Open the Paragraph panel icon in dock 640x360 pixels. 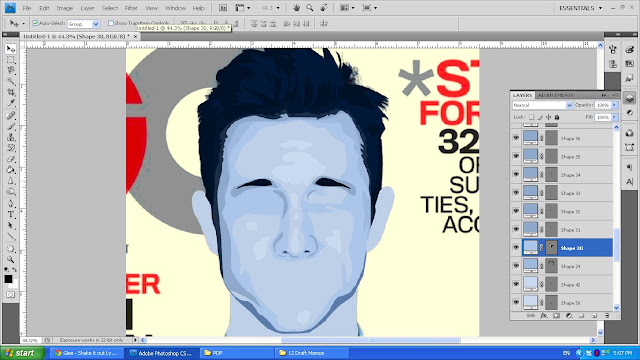click(x=629, y=167)
